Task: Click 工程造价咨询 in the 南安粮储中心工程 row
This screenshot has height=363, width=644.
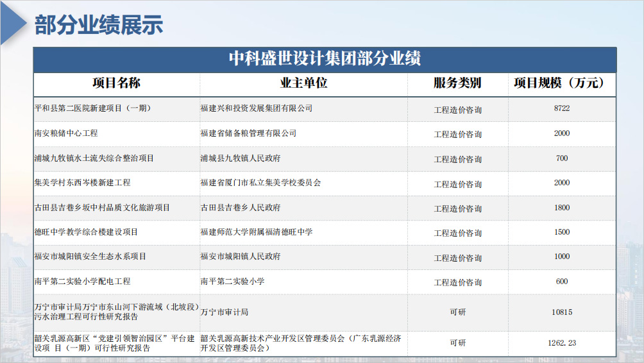Action: click(457, 134)
